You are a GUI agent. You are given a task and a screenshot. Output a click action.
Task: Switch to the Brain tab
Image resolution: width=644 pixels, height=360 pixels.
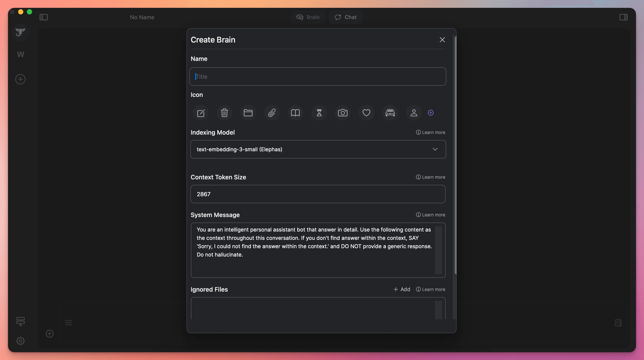click(308, 17)
